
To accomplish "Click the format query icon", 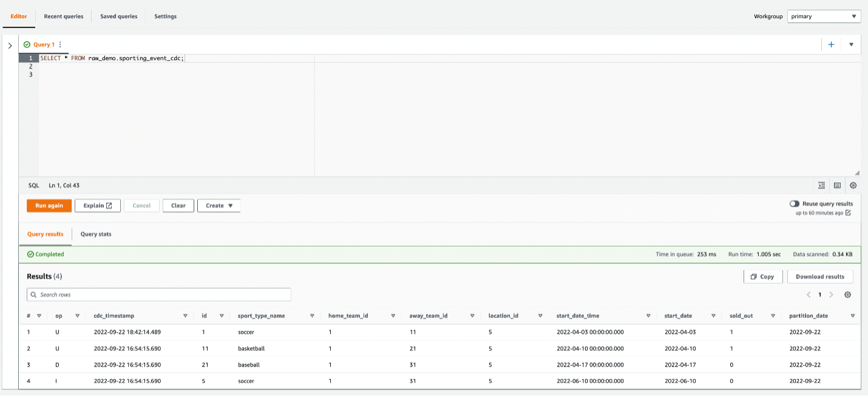I will (821, 186).
